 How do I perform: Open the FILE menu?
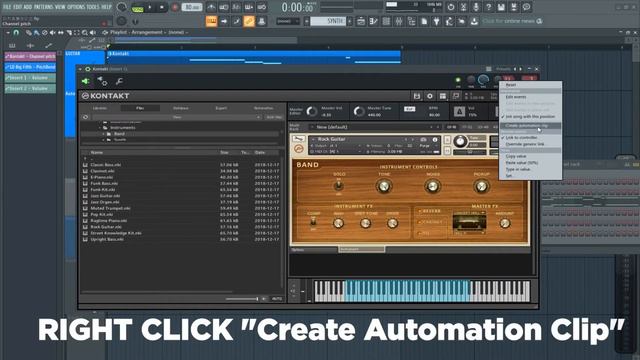[7, 7]
